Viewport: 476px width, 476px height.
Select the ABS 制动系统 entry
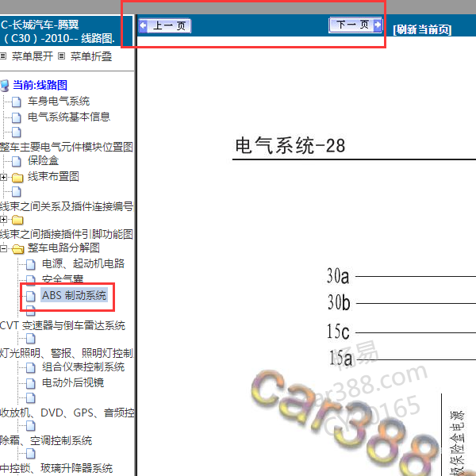[74, 295]
